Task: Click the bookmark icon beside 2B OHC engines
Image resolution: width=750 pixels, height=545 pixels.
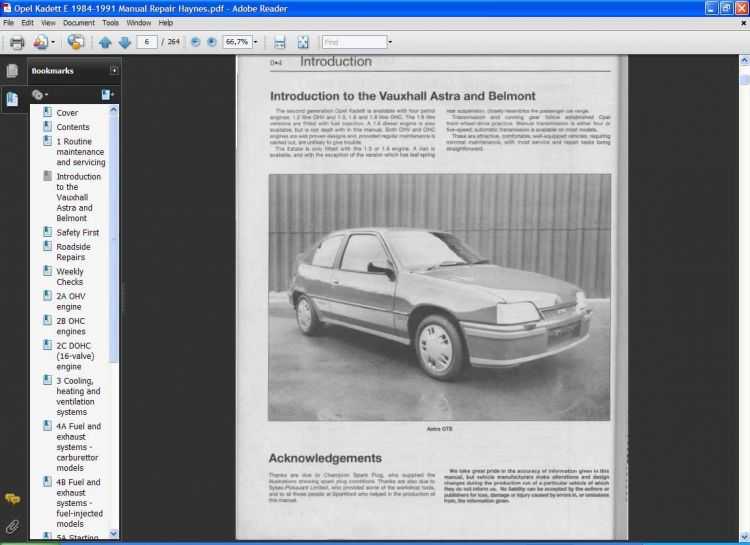Action: pos(47,320)
